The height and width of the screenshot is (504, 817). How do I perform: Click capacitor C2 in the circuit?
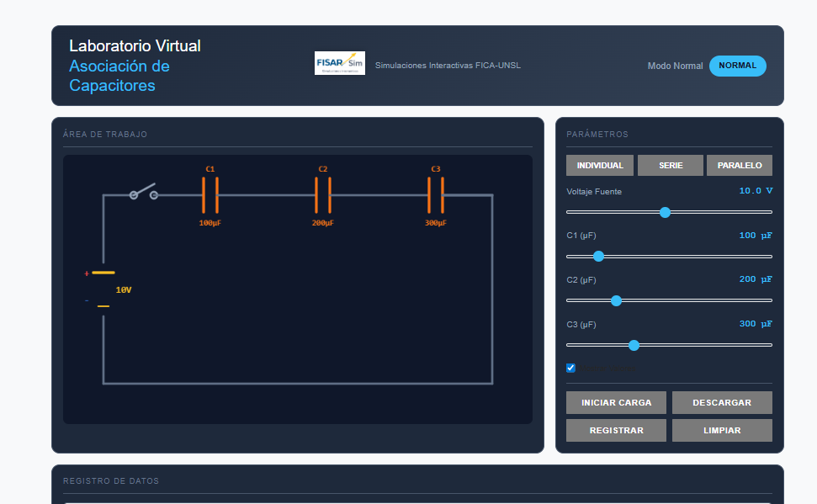tap(323, 195)
